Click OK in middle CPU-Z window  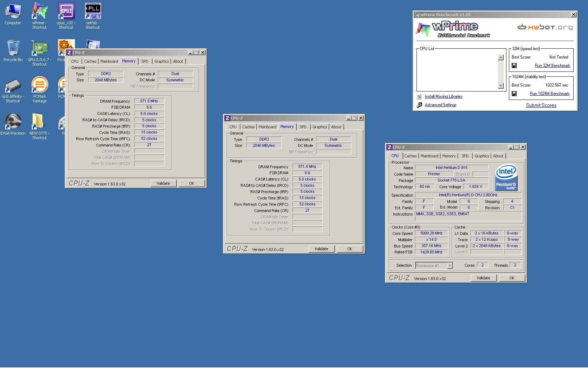click(350, 249)
